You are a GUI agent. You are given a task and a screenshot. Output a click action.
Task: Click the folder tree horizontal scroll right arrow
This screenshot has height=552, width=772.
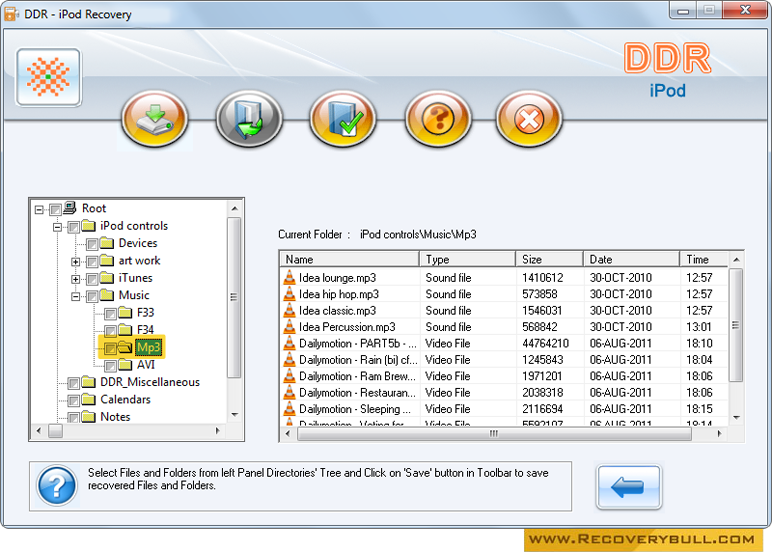[218, 431]
